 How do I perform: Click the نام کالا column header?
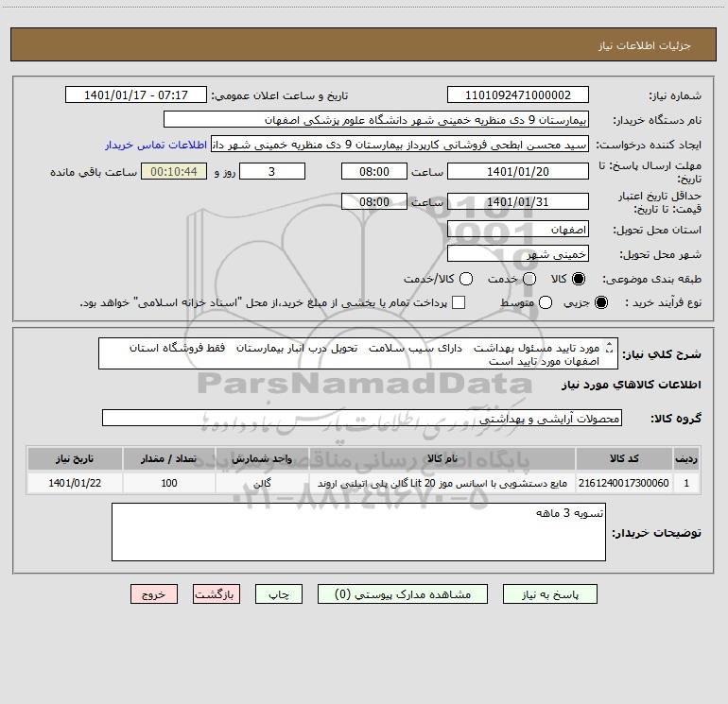(442, 458)
